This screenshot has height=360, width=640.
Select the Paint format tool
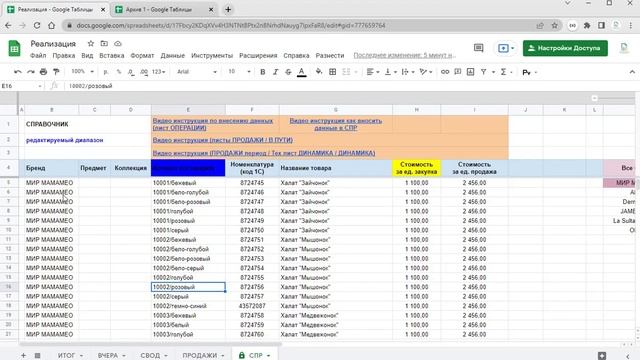56,72
